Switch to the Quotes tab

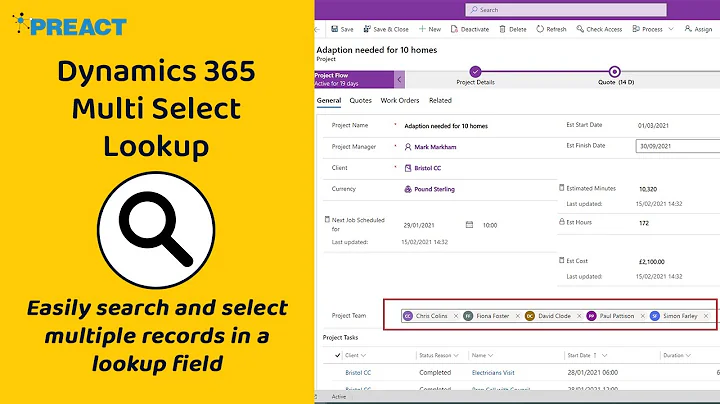point(360,101)
